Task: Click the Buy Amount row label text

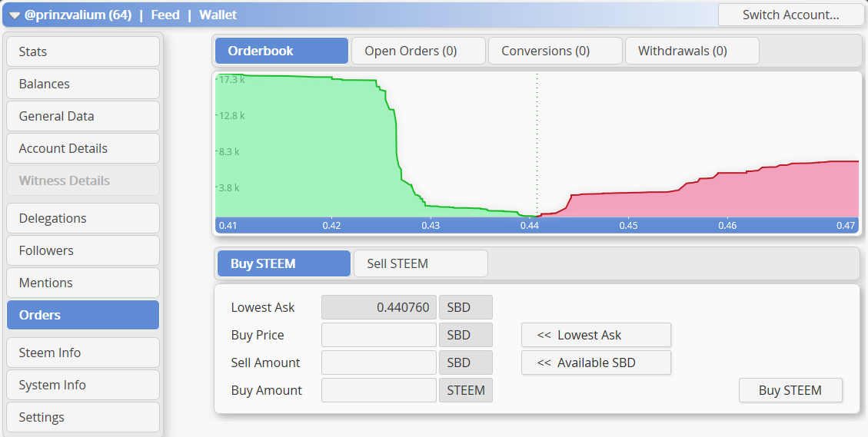Action: coord(266,390)
